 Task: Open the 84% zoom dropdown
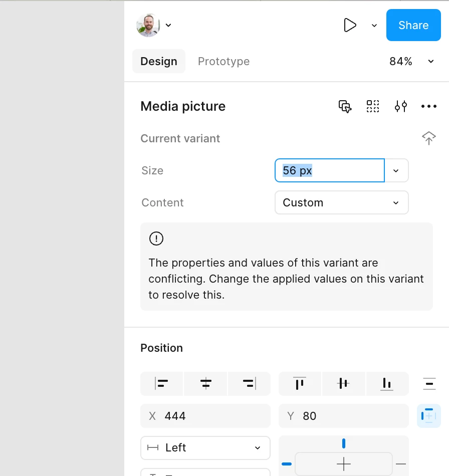411,61
